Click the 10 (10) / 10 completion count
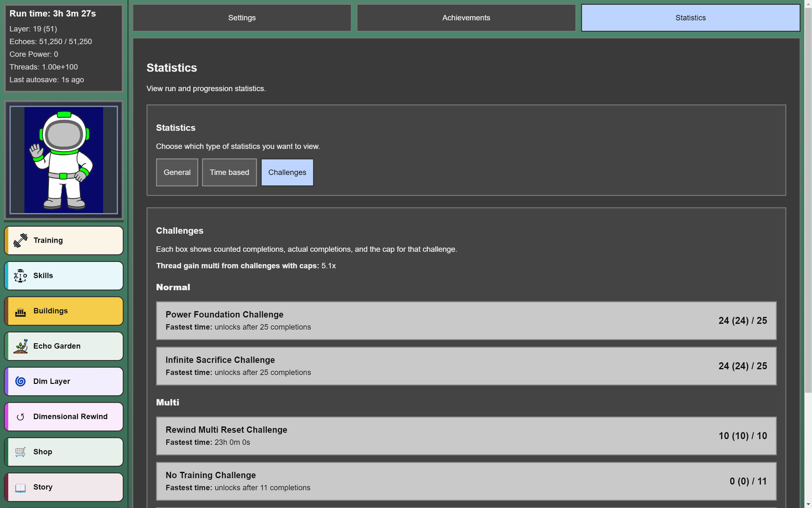The image size is (812, 508). 742,436
